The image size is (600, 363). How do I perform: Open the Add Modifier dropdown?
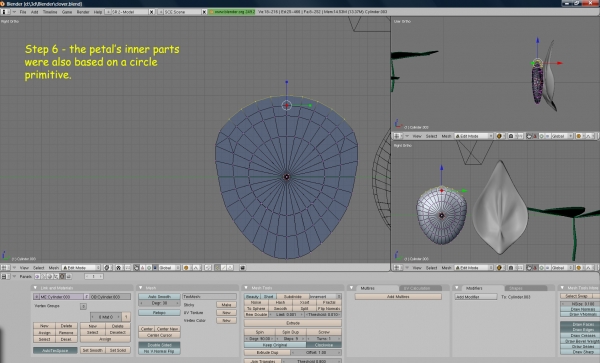476,296
